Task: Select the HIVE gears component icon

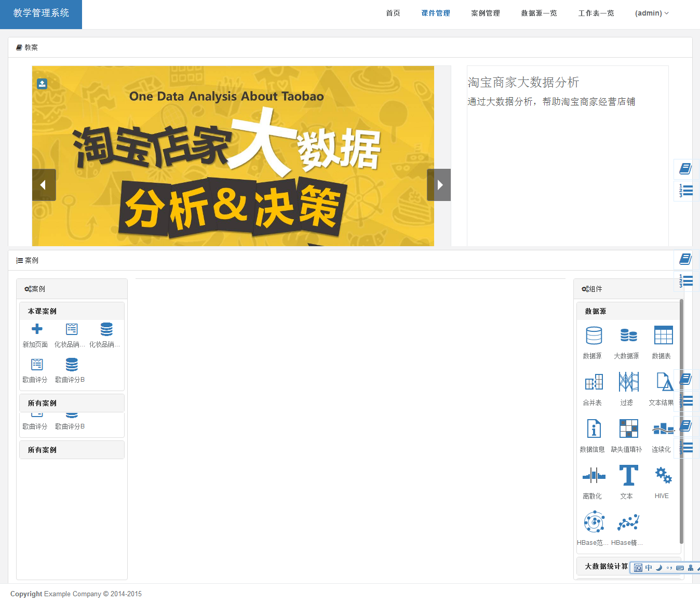Action: [x=663, y=475]
